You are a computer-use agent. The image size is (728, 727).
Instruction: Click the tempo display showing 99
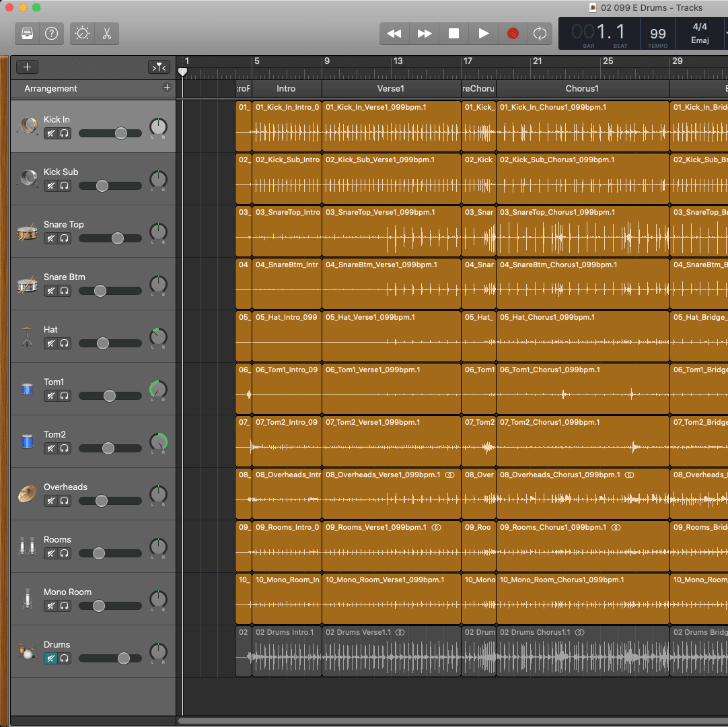coord(658,34)
